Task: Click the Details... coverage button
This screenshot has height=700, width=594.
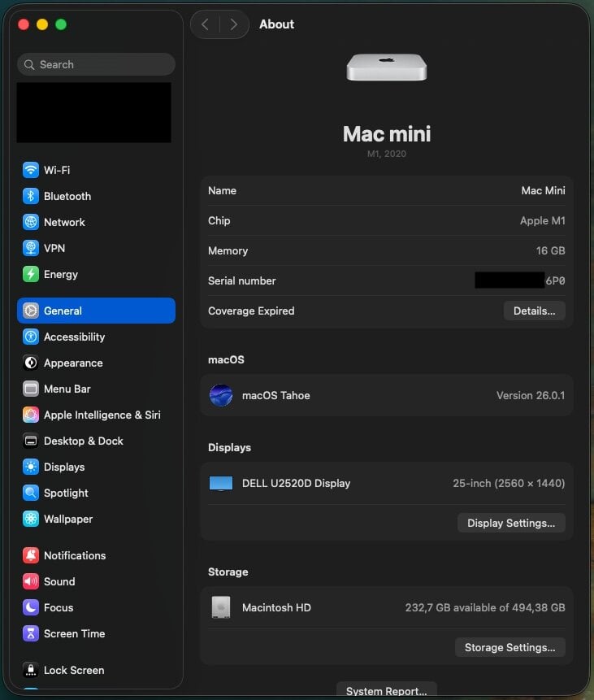Action: point(534,311)
